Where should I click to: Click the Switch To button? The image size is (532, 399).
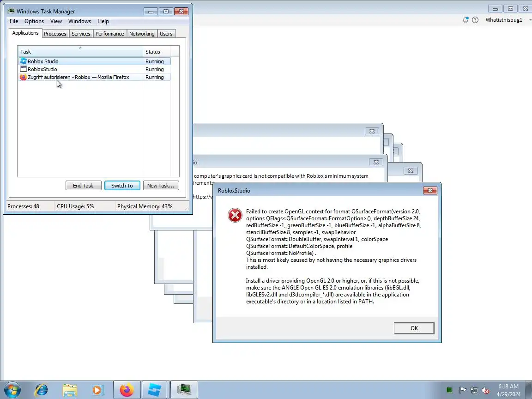[122, 186]
